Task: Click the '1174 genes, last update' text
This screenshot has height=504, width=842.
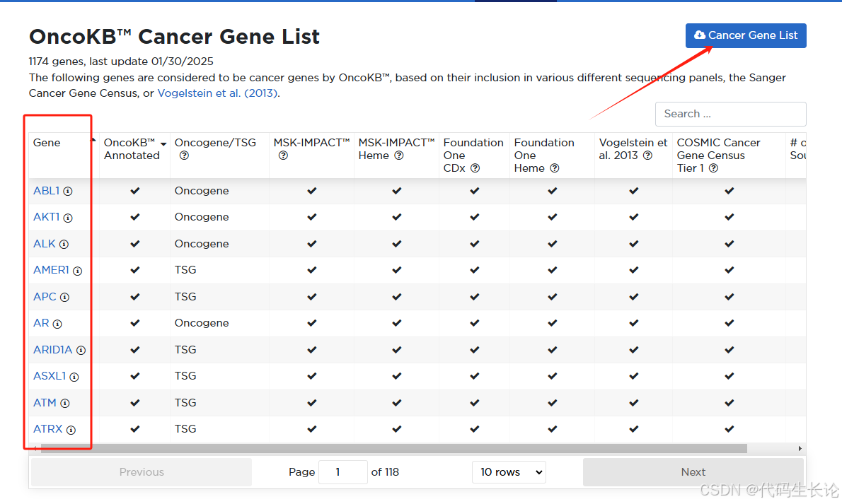Action: click(121, 61)
